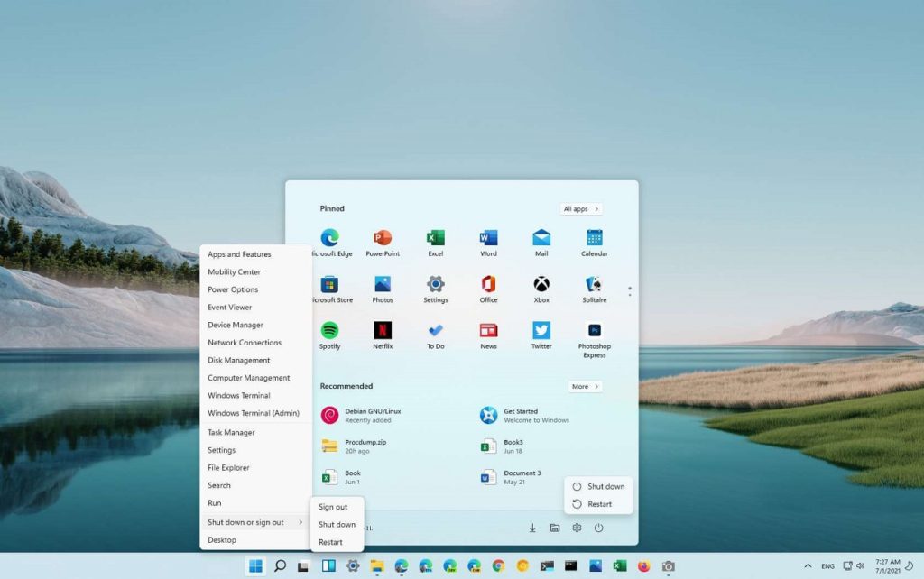This screenshot has width=924, height=579.
Task: Open Google Chrome on the taskbar
Action: point(498,566)
